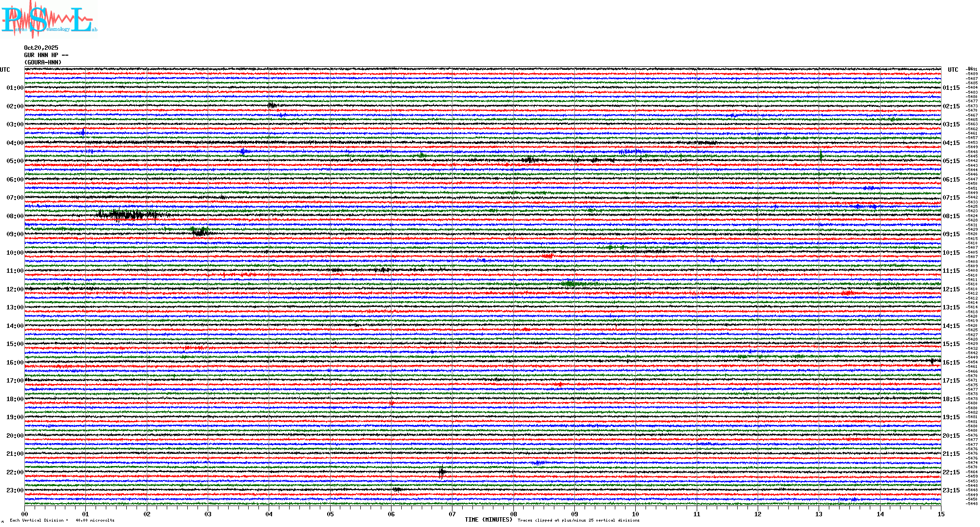Click the 07 minute tick on bottom axis
This screenshot has width=980, height=527.
(452, 514)
